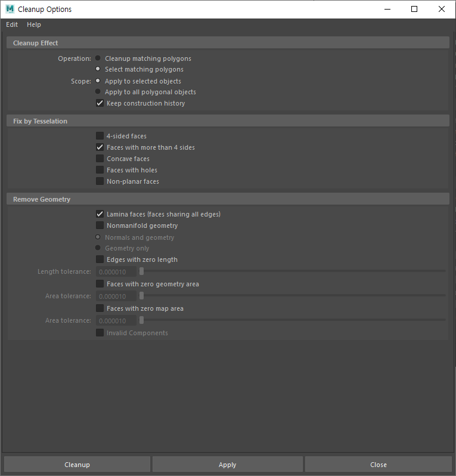Enable 4-sided faces checkbox
The image size is (456, 476).
(100, 135)
